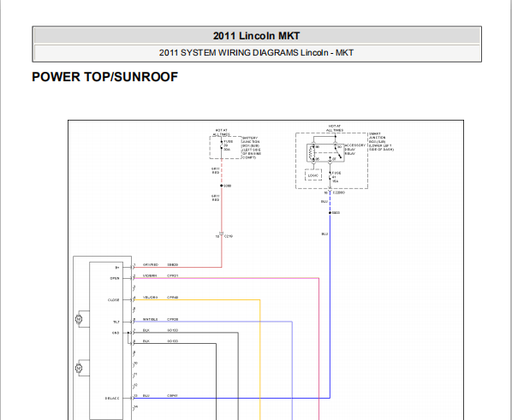Click the DELACC terminal label
Viewport: 512px width, 420px height.
(112, 399)
